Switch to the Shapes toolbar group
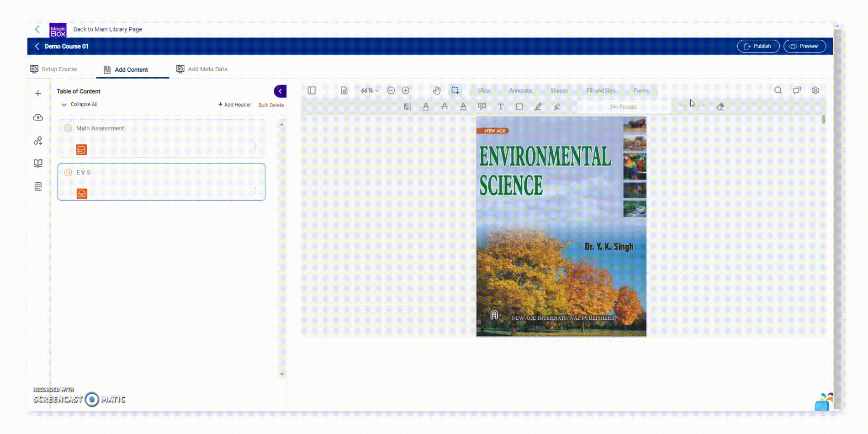The image size is (868, 434). [x=559, y=90]
